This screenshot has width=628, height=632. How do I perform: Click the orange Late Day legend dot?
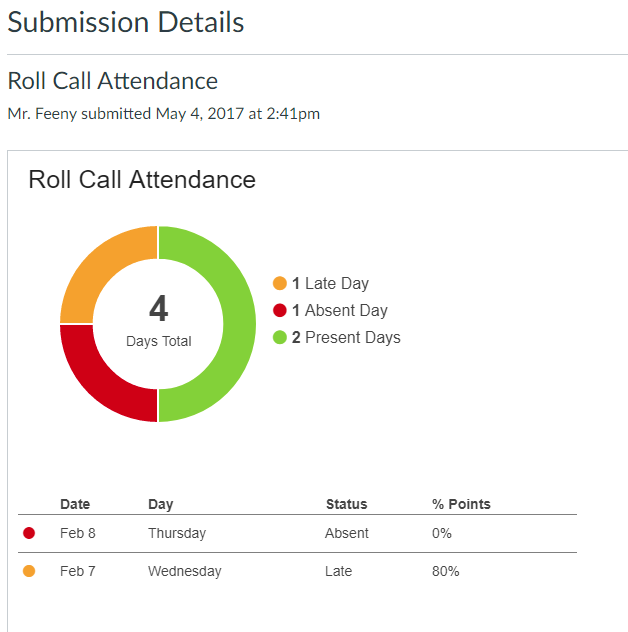click(x=280, y=284)
